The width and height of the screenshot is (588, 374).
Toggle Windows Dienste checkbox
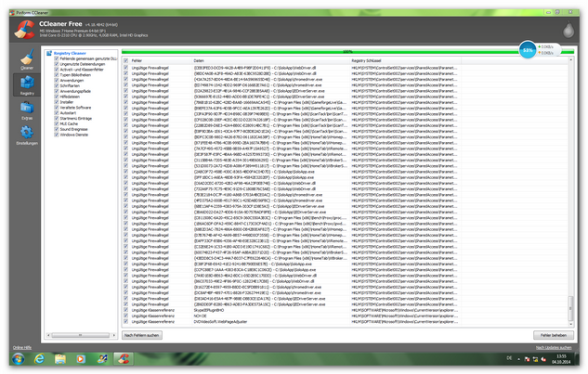coord(57,135)
